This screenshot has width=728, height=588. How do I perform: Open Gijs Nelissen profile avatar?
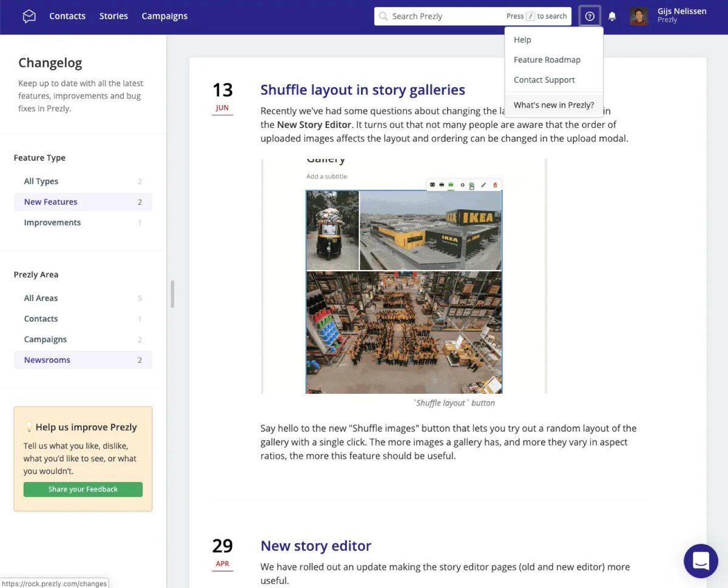639,16
